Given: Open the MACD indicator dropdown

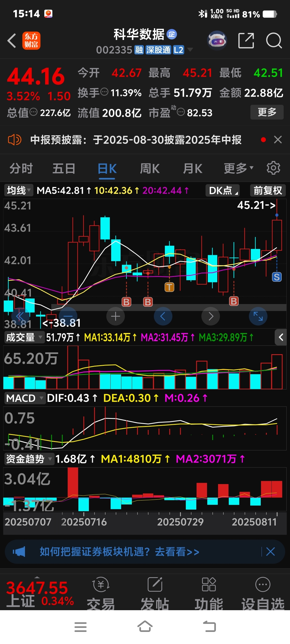Looking at the screenshot, I should (x=25, y=398).
